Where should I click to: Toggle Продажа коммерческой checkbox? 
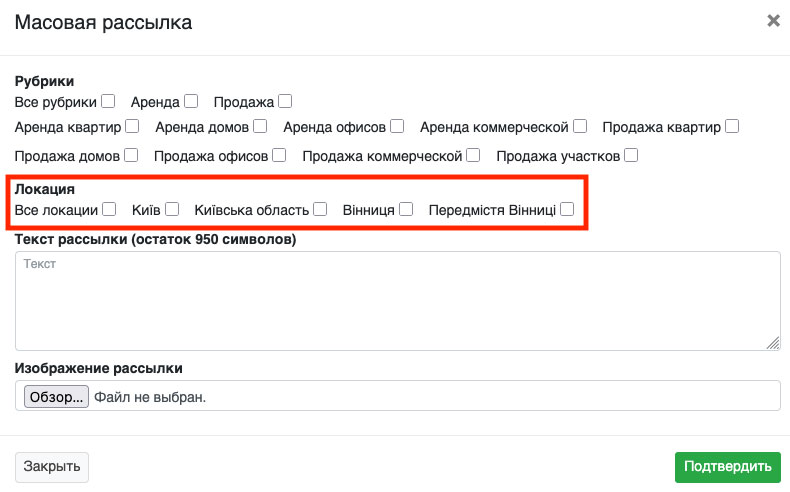[473, 155]
